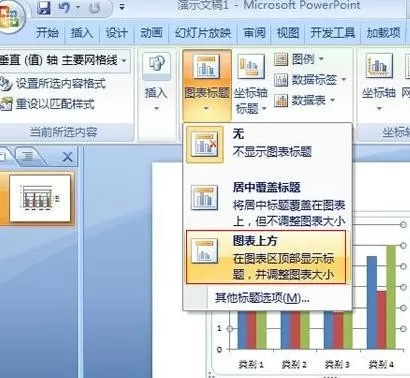The height and width of the screenshot is (378, 410).
Task: Click the 居中覆盖标题 chart icon
Action: point(205,197)
